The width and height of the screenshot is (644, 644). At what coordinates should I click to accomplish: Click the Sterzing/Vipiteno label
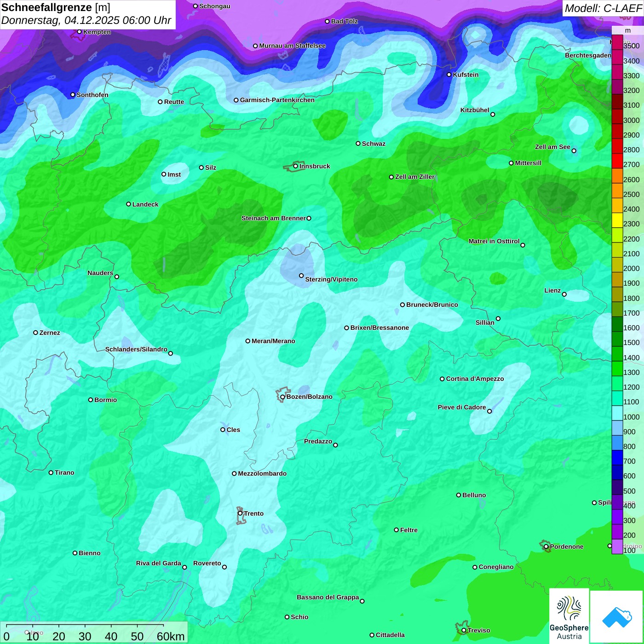[331, 279]
